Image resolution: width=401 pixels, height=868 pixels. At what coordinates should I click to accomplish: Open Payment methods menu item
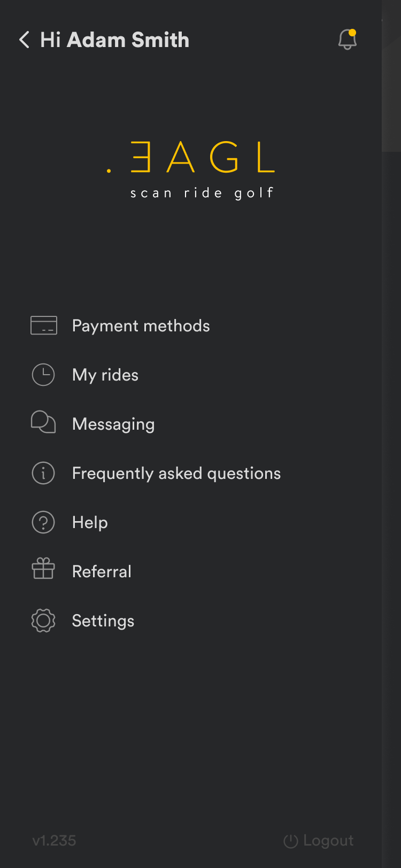[141, 325]
